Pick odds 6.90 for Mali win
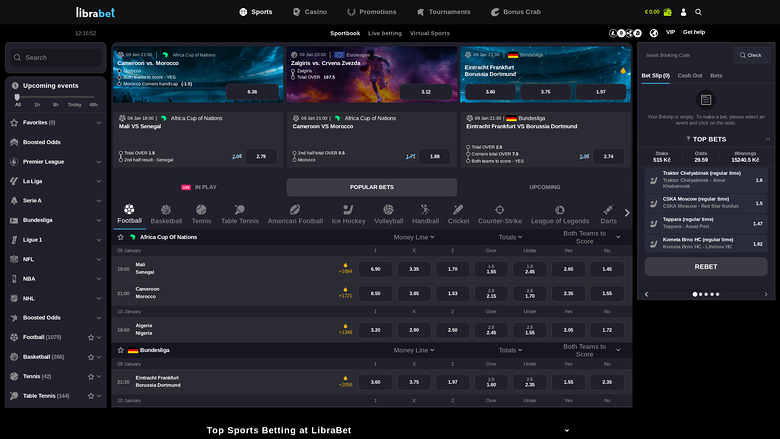Image resolution: width=780 pixels, height=439 pixels. pos(376,269)
